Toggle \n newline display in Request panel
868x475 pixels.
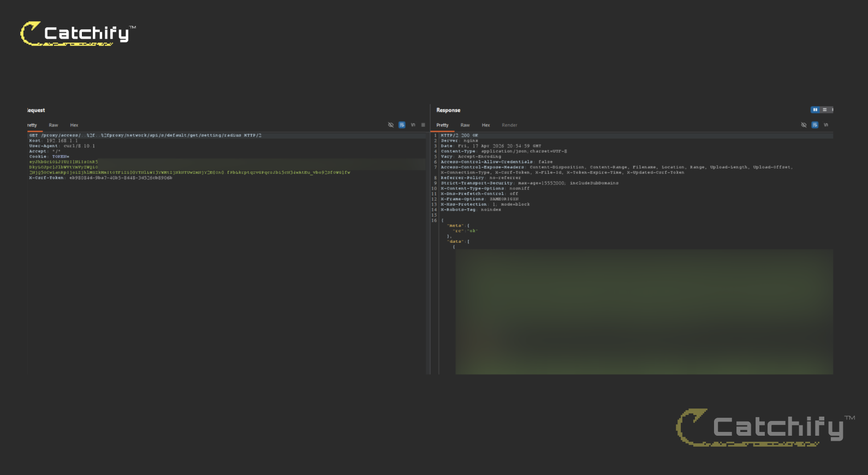(413, 125)
